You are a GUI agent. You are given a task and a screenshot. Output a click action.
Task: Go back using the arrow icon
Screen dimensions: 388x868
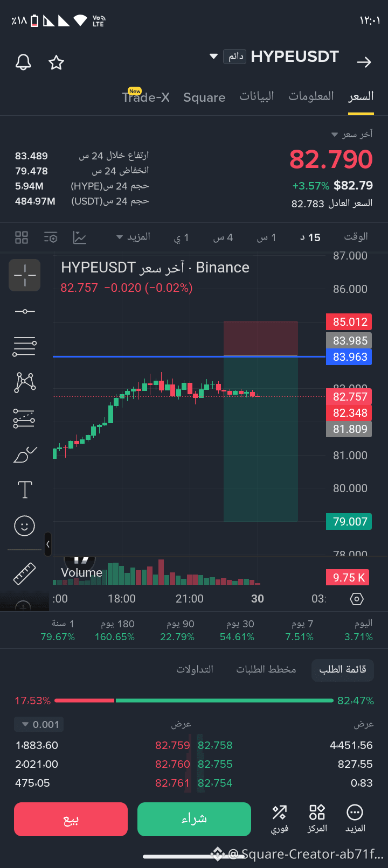tap(364, 62)
